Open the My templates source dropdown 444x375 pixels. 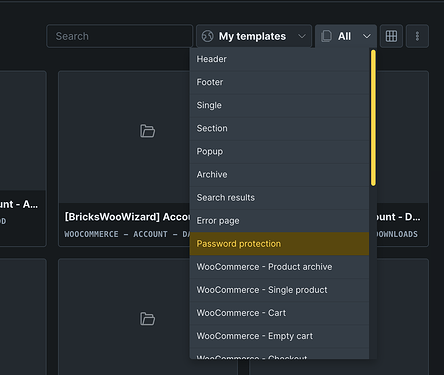pos(254,36)
